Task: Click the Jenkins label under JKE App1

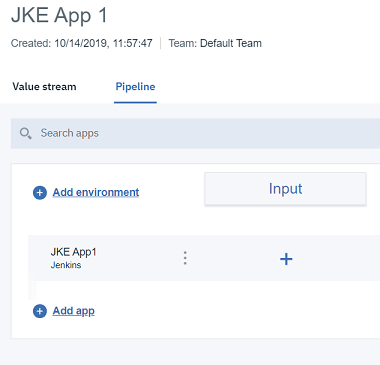Action: (66, 265)
